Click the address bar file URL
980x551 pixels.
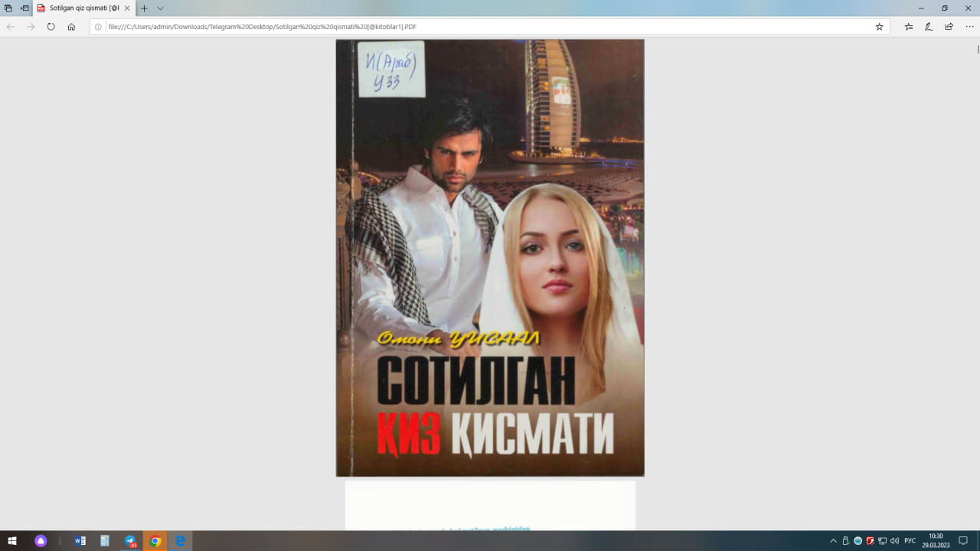263,26
